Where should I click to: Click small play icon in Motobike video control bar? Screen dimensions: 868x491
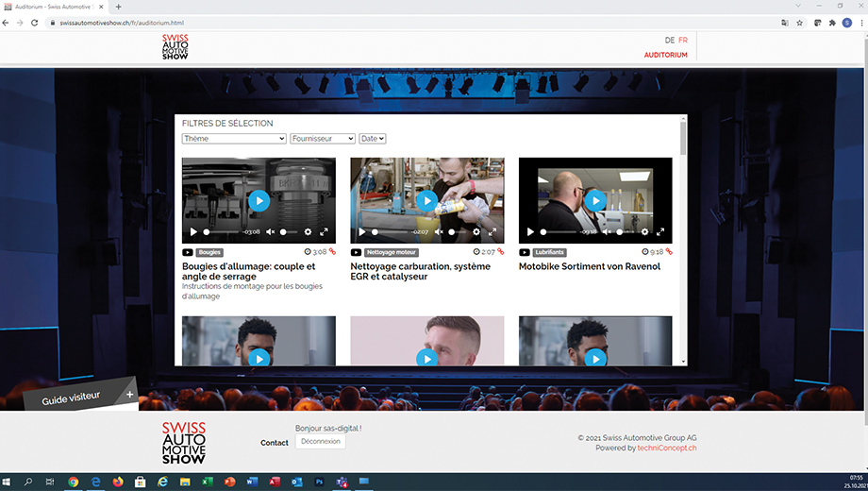(530, 231)
